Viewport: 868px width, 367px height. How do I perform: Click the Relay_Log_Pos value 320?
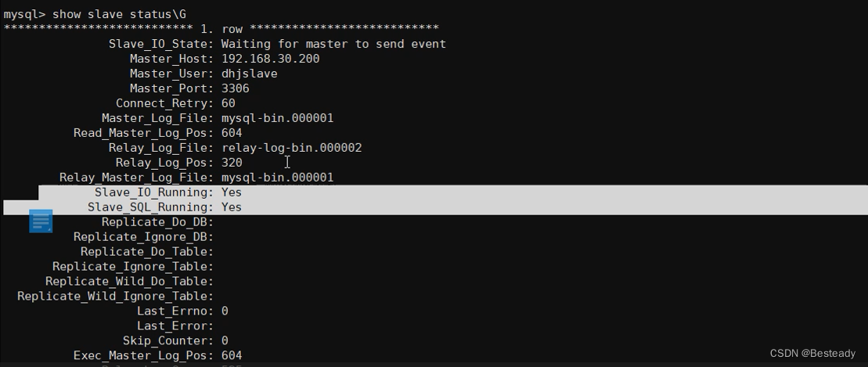click(232, 163)
